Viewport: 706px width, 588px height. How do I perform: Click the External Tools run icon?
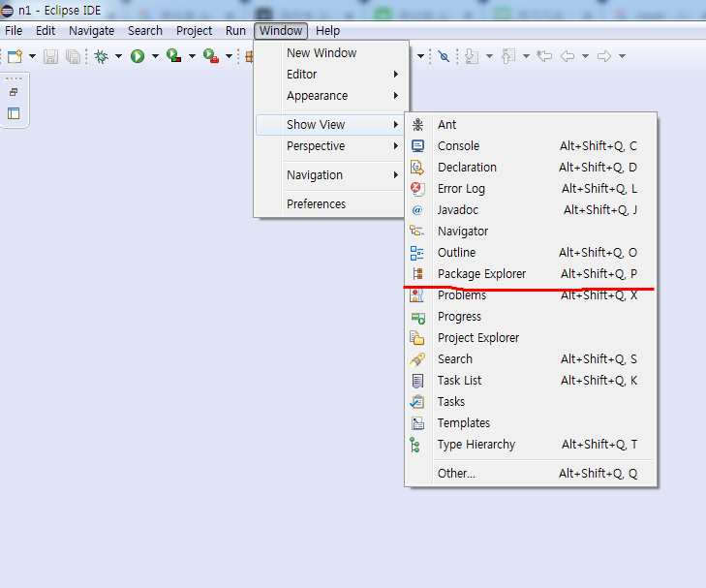coord(211,56)
